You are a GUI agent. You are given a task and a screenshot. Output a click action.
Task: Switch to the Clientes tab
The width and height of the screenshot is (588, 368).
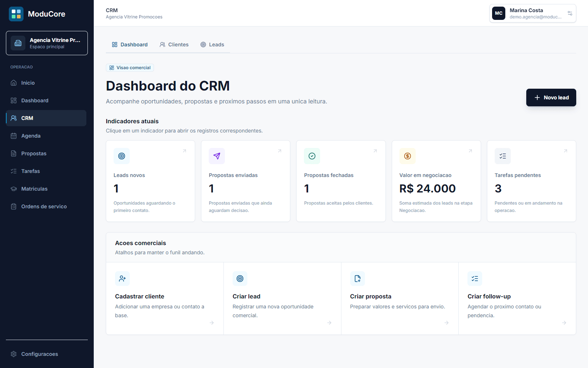174,45
